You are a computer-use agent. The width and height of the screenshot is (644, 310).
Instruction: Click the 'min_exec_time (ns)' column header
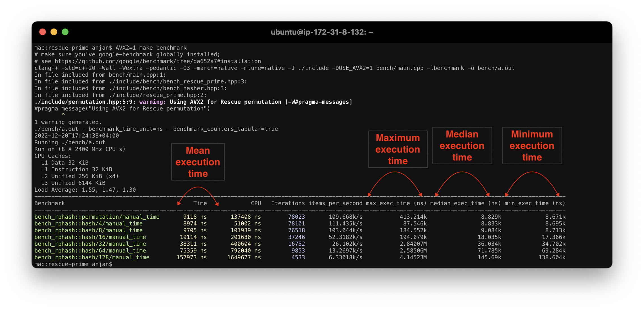point(535,203)
